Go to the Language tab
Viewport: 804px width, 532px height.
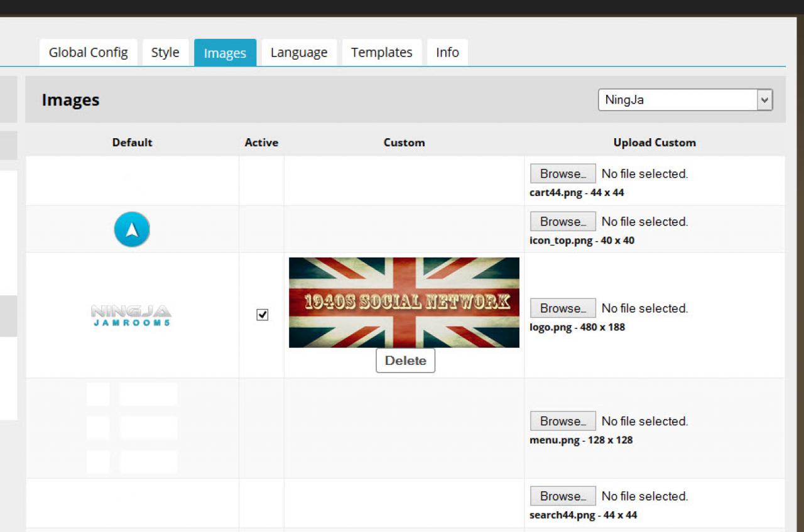tap(299, 53)
